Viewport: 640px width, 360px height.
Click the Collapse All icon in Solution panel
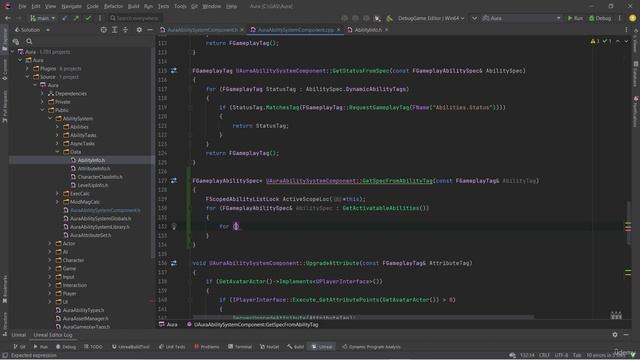click(x=125, y=30)
